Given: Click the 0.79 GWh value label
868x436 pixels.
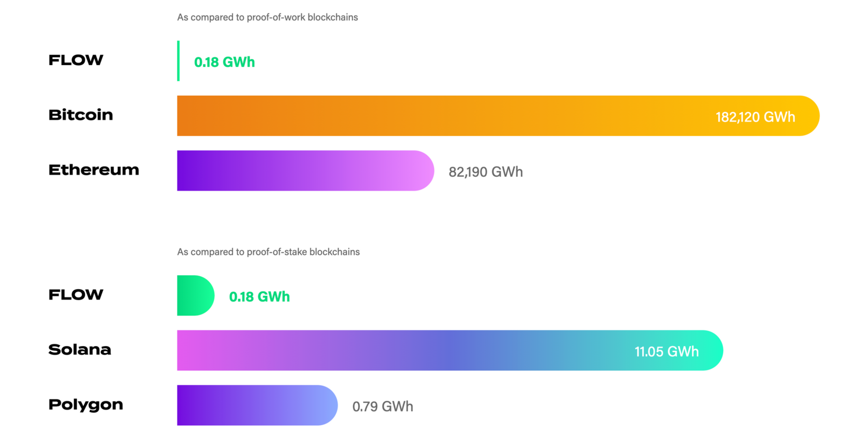Looking at the screenshot, I should 382,407.
